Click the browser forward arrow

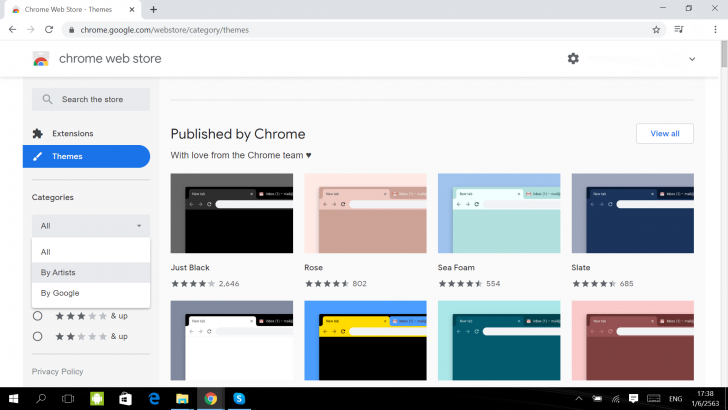click(31, 30)
